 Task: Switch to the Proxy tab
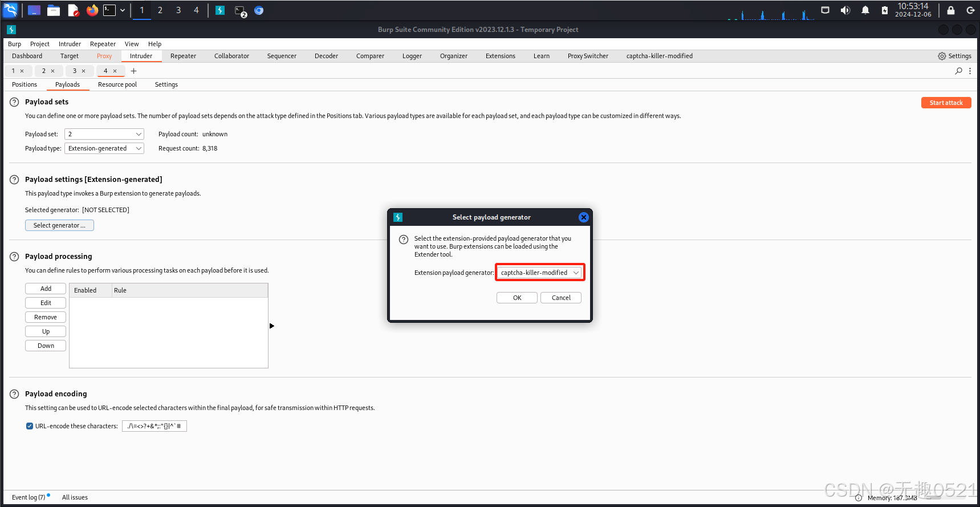coord(104,56)
